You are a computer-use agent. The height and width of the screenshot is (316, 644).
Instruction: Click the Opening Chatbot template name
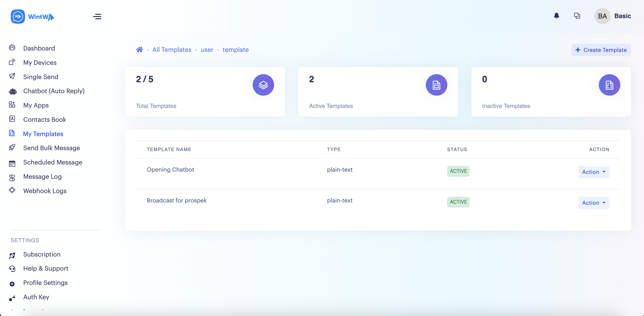(170, 169)
